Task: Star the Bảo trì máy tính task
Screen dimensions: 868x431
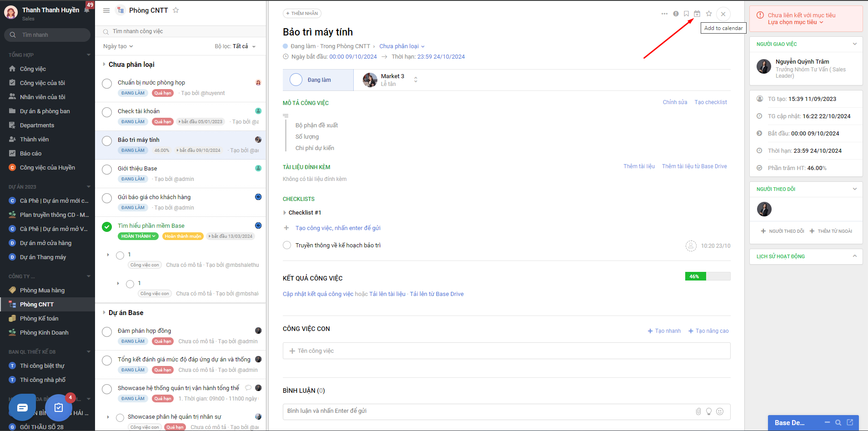Action: pyautogui.click(x=709, y=14)
